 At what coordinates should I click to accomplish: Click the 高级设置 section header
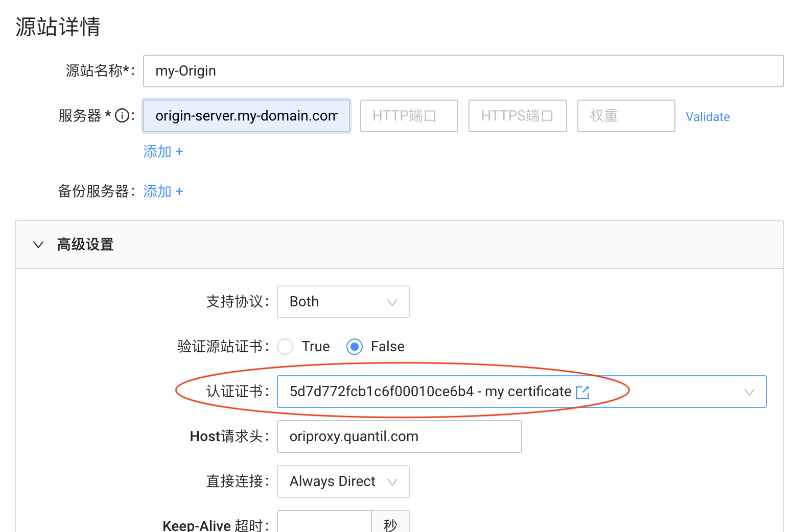pyautogui.click(x=85, y=245)
